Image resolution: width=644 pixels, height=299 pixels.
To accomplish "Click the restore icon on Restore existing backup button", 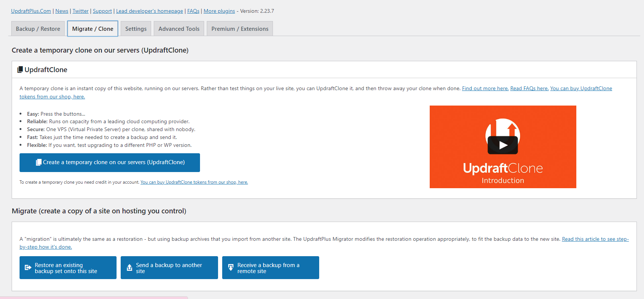I will click(28, 267).
